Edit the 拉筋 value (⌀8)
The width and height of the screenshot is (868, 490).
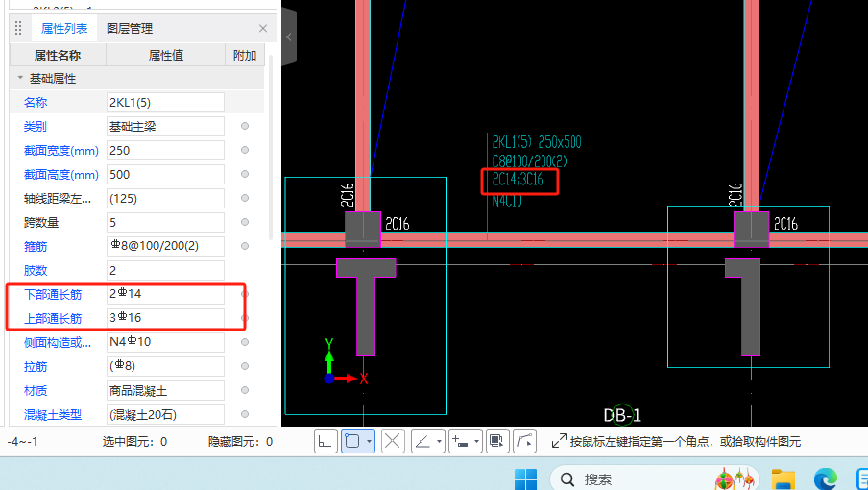click(x=165, y=366)
